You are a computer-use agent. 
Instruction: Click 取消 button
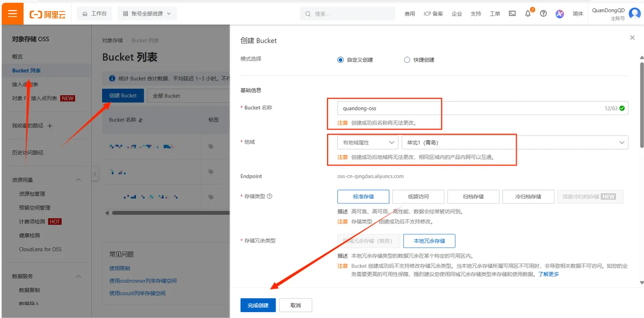(295, 305)
